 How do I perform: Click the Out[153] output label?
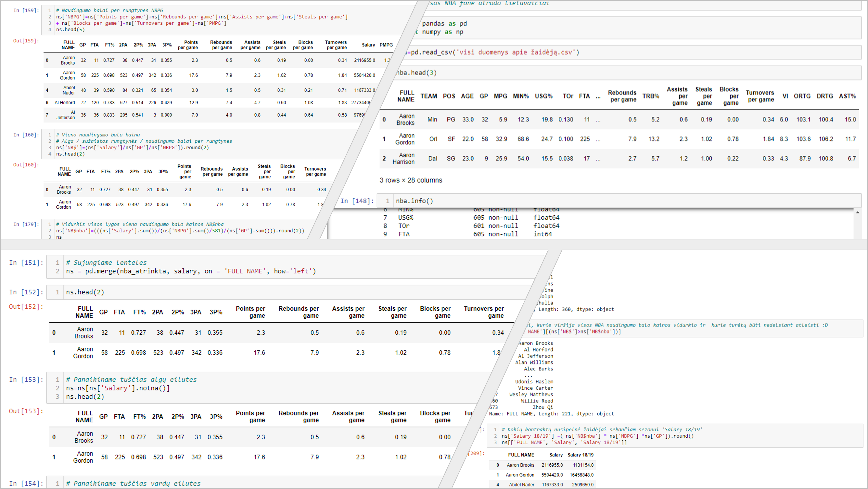(x=26, y=411)
